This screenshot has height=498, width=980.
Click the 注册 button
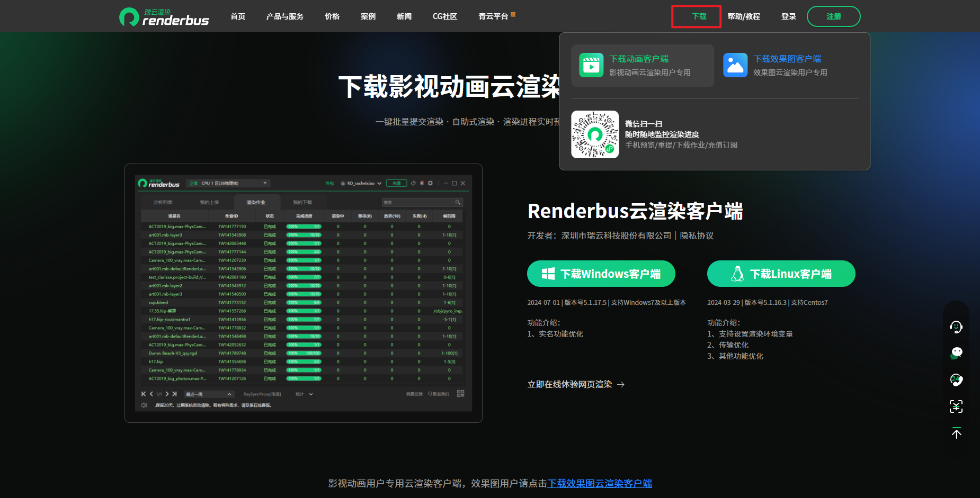(834, 16)
